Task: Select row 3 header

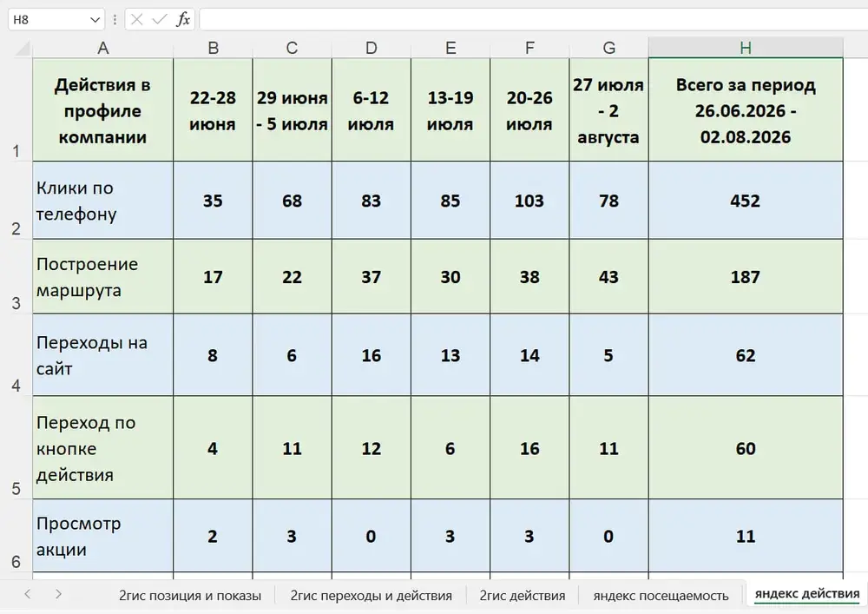Action: (16, 277)
